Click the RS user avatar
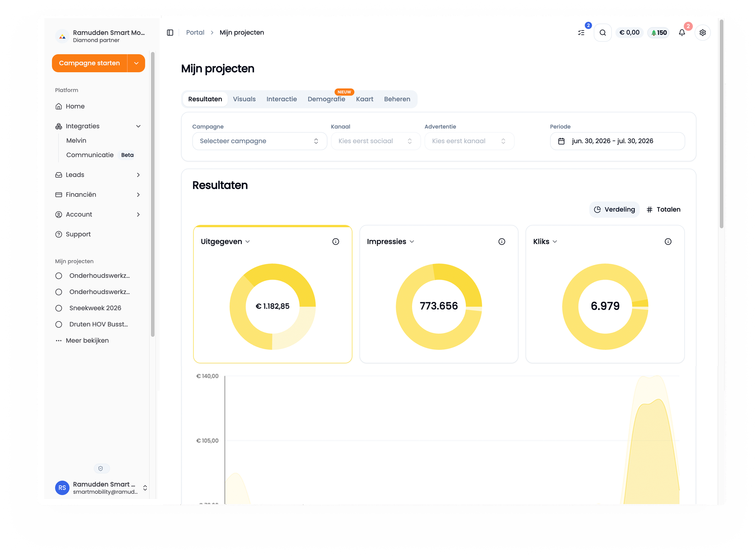Image resolution: width=756 pixels, height=557 pixels. point(62,488)
